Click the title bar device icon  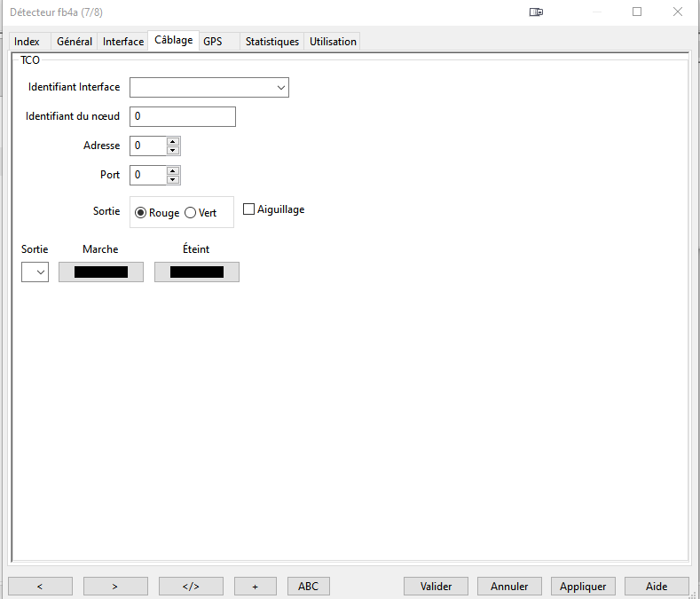536,12
